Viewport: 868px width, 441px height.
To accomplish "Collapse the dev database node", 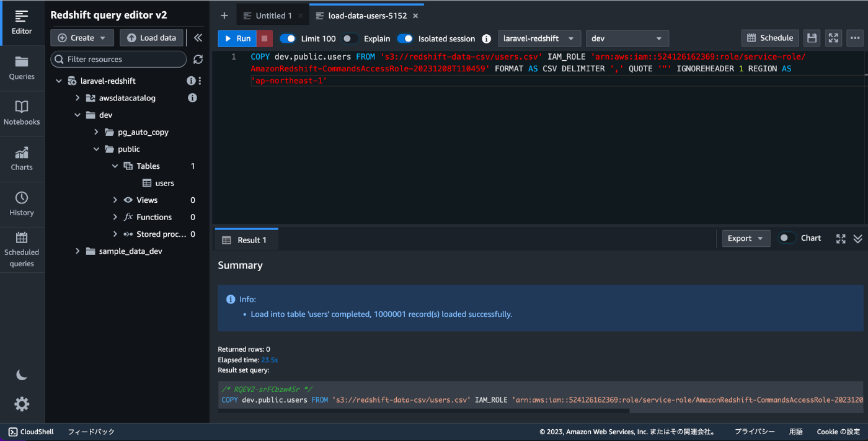I will [77, 115].
